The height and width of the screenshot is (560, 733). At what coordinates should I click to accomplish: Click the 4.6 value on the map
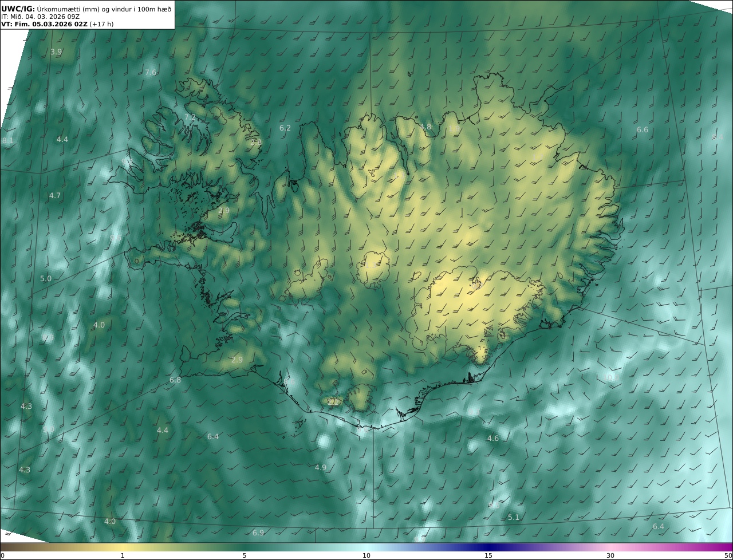[x=493, y=438]
